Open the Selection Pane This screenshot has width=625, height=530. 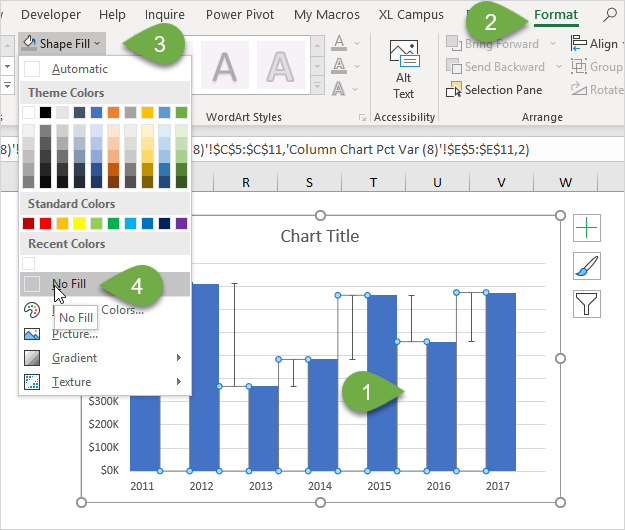point(494,90)
